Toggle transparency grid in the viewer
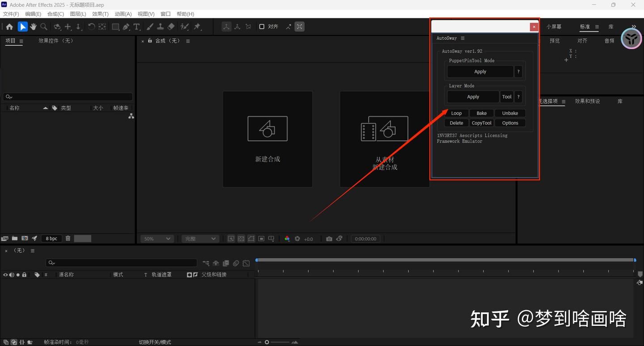 click(x=241, y=239)
